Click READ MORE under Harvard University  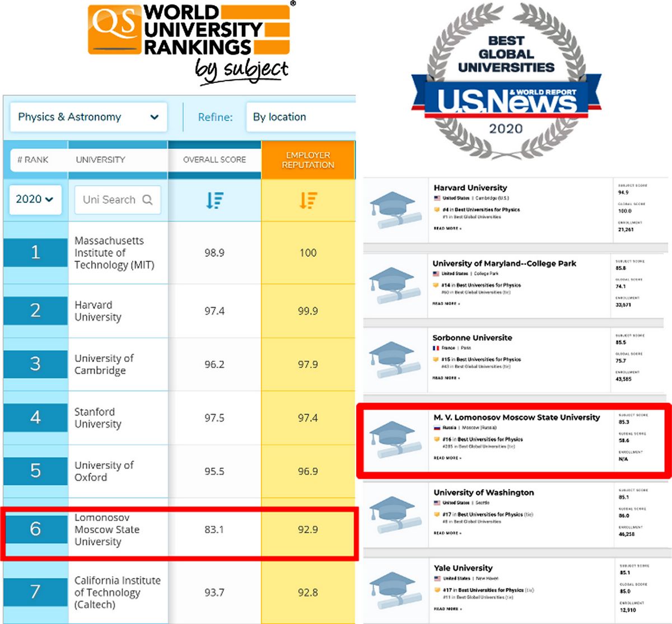click(447, 228)
